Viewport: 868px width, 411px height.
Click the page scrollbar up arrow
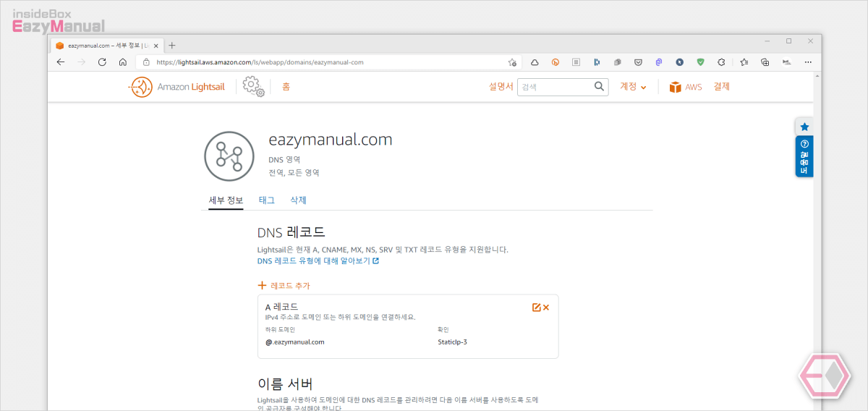pyautogui.click(x=817, y=77)
